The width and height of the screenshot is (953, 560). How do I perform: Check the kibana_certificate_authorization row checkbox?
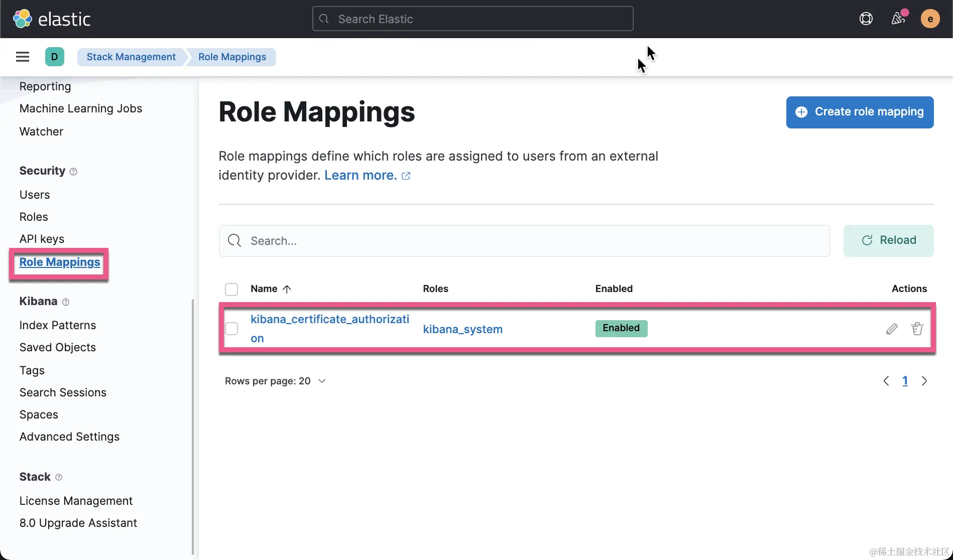(x=231, y=329)
